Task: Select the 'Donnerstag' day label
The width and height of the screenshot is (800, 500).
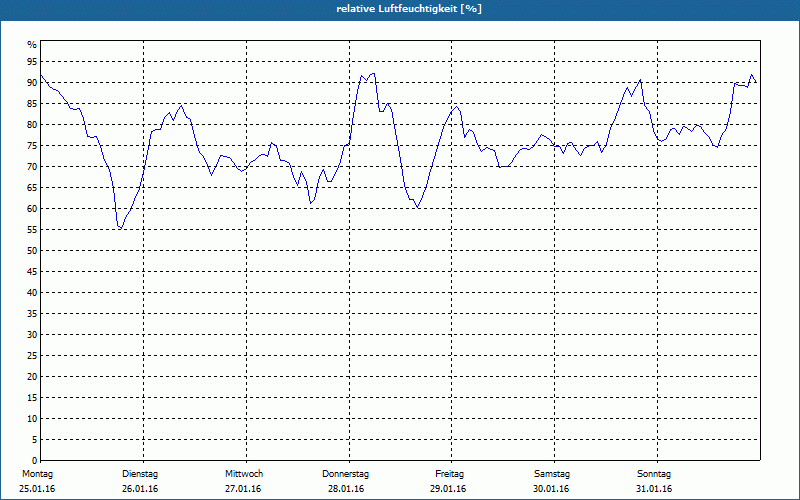Action: point(345,474)
